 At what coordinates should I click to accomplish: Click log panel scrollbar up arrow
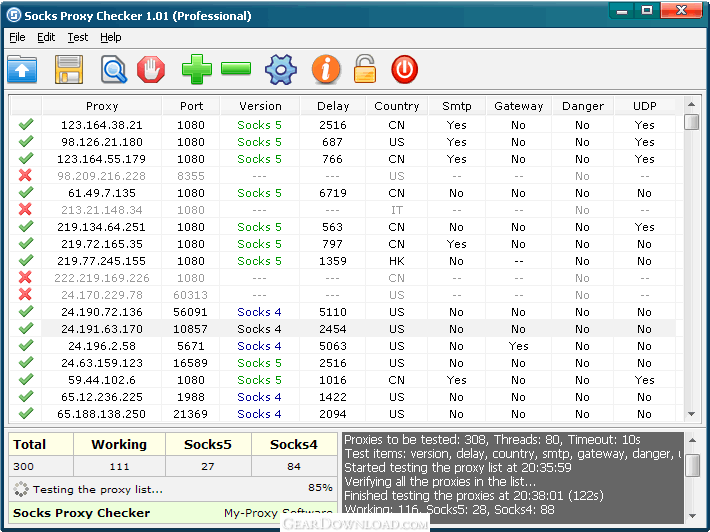692,440
